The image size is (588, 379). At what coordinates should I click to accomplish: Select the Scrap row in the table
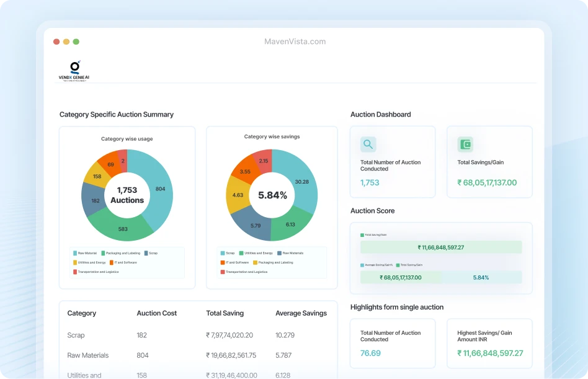[x=198, y=335]
